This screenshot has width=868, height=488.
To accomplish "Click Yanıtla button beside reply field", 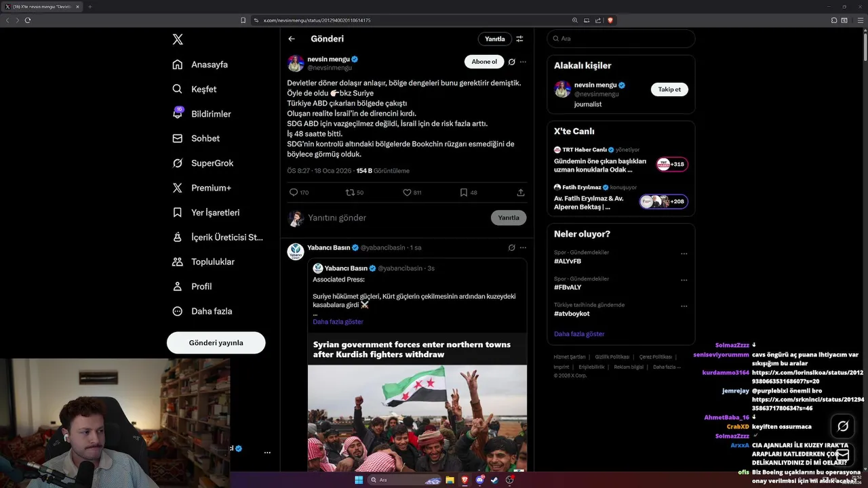I will [x=509, y=218].
